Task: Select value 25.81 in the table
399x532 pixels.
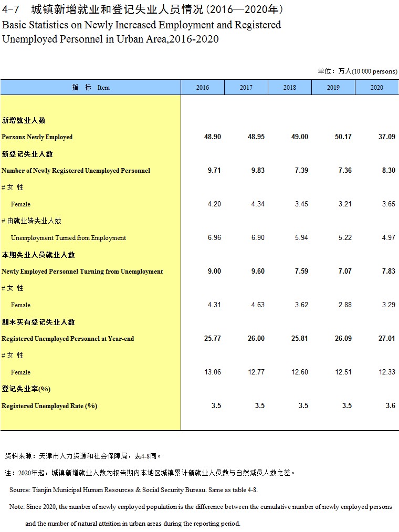Action: point(300,338)
